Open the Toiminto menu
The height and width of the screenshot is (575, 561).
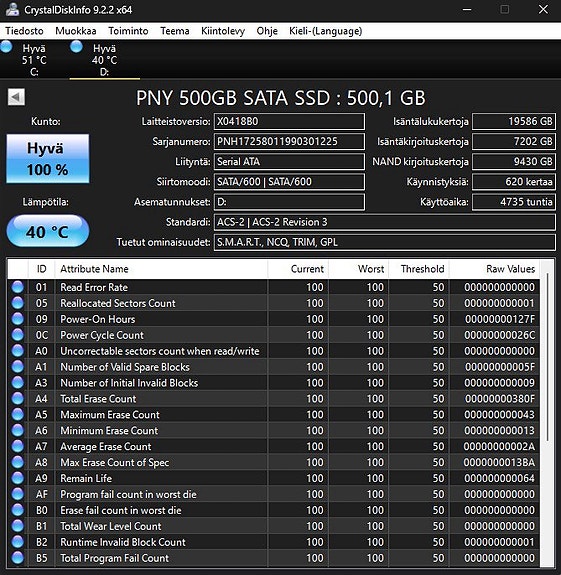click(x=128, y=31)
